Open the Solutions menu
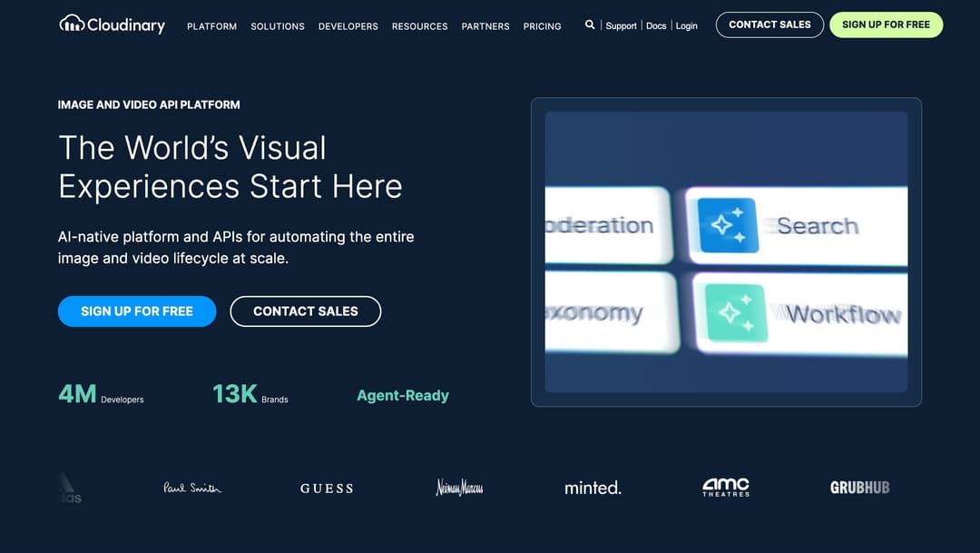 278,26
